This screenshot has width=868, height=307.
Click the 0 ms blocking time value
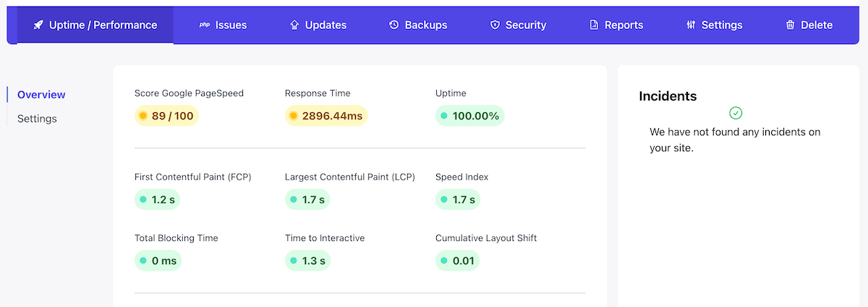coord(158,261)
